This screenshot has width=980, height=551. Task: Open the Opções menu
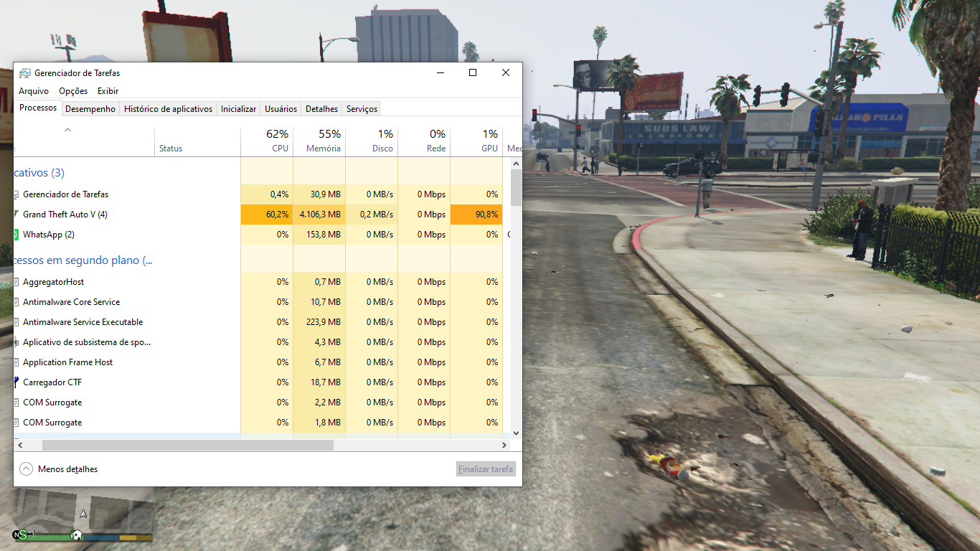pos(73,91)
